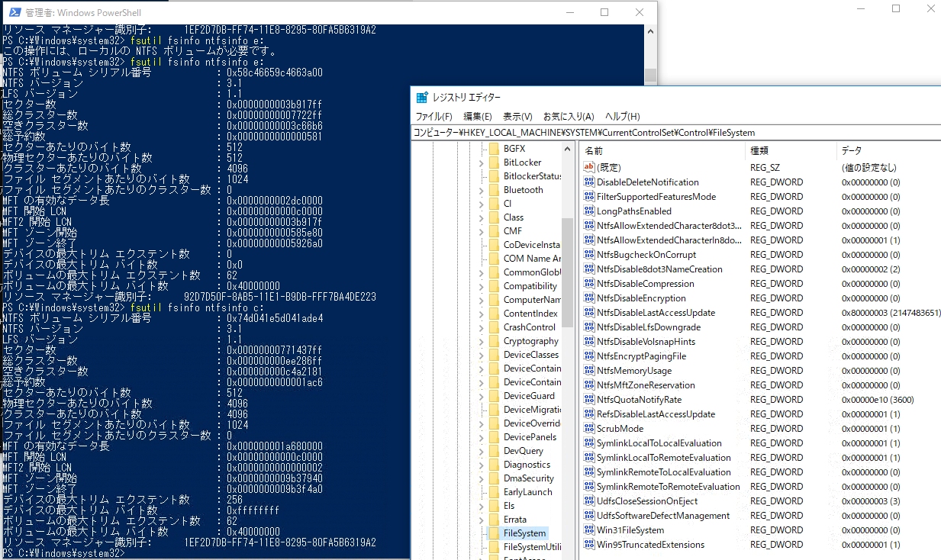The width and height of the screenshot is (941, 560).
Task: Select the EarlyLaunch folder icon
Action: click(494, 492)
